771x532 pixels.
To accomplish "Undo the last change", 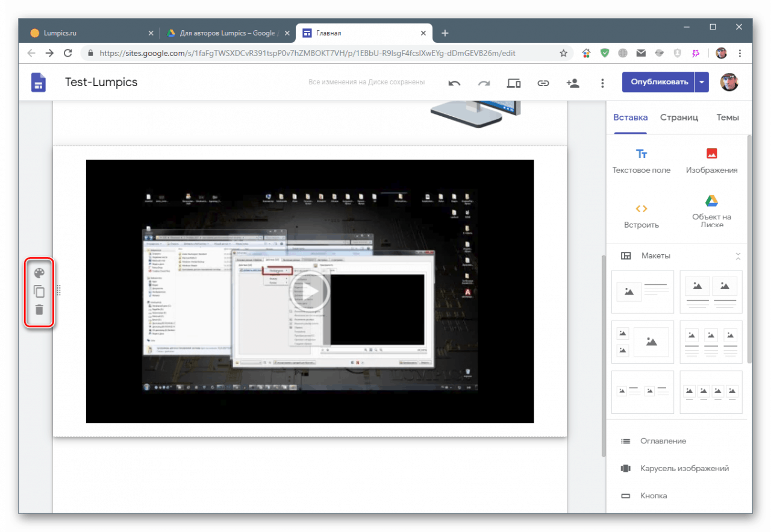I will [455, 83].
